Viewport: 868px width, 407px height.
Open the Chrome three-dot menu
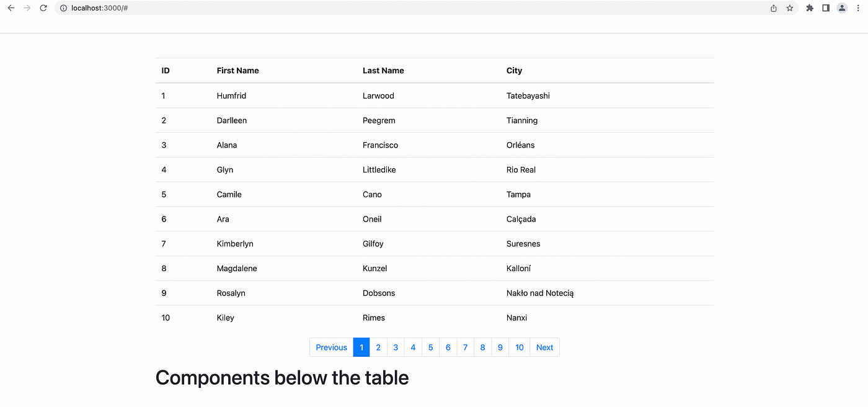click(858, 8)
